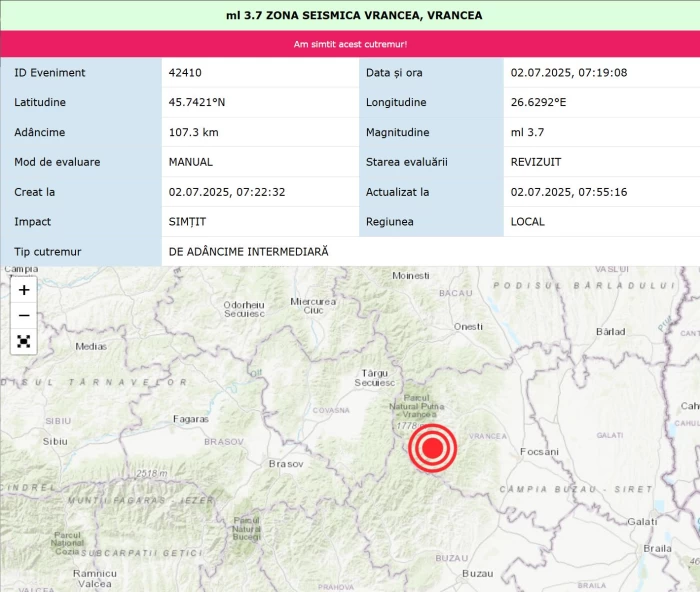Click Fagaras label on map

[x=191, y=419]
